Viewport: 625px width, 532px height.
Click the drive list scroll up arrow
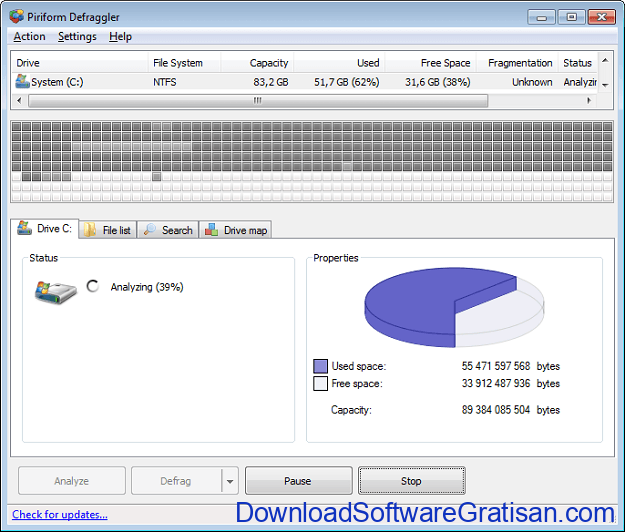coord(605,60)
